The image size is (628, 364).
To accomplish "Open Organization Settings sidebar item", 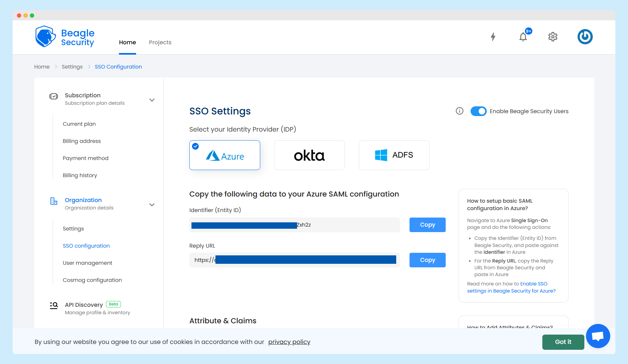I will click(x=73, y=229).
